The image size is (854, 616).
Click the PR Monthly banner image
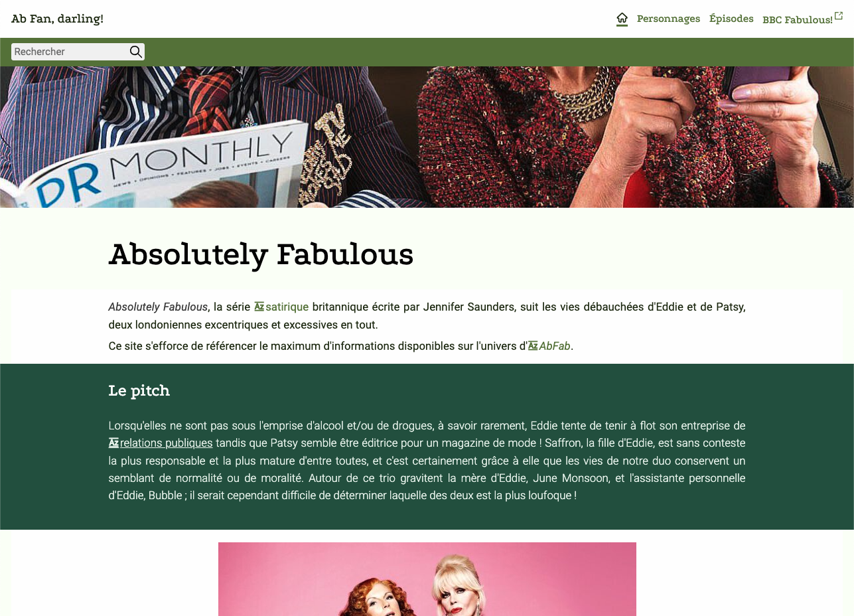[427, 137]
